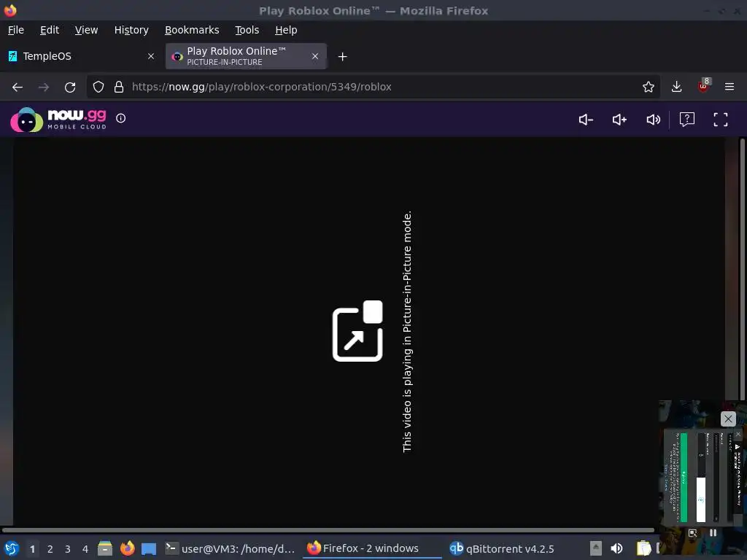747x560 pixels.
Task: Open the Firefox hamburger menu
Action: 729,87
